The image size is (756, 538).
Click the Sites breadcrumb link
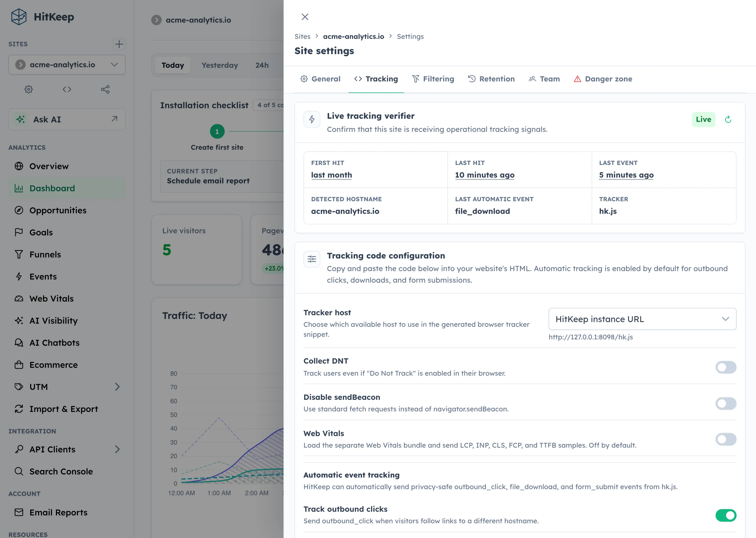[303, 37]
